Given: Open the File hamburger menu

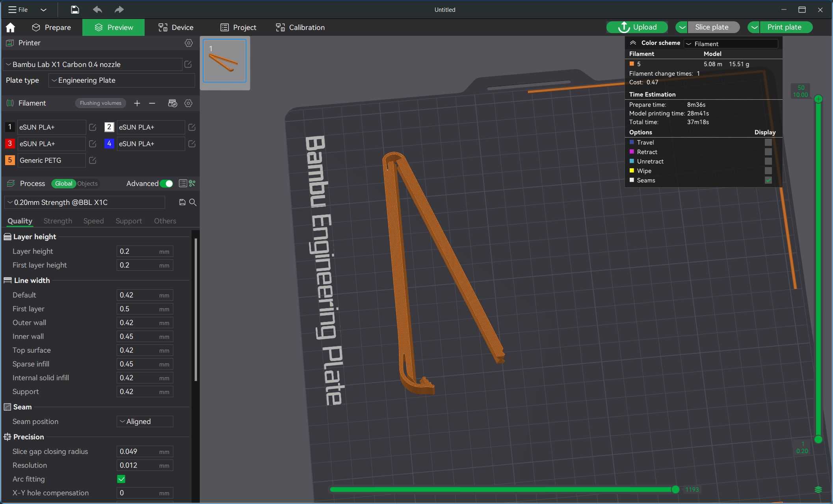Looking at the screenshot, I should [18, 9].
